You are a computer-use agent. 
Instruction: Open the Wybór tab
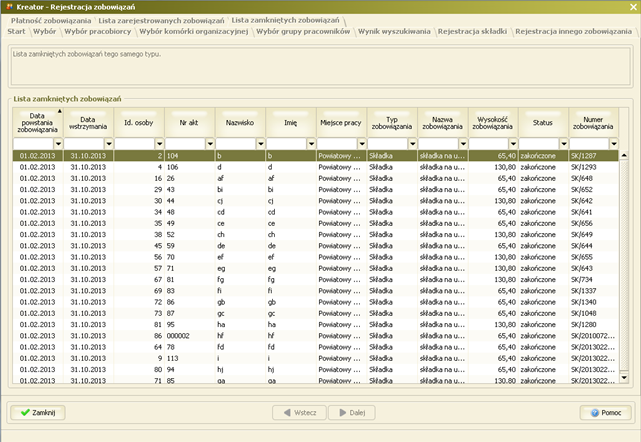tap(45, 31)
